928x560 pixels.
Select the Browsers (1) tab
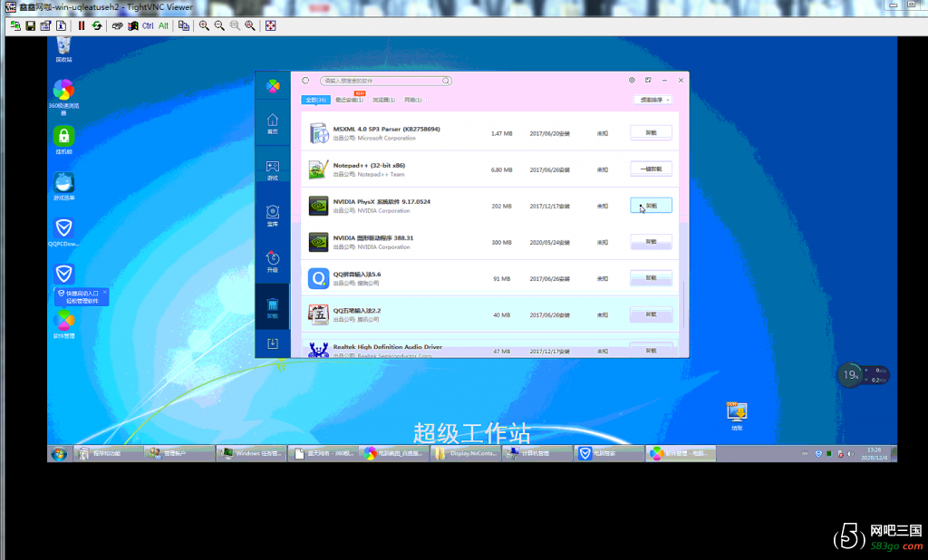[383, 100]
